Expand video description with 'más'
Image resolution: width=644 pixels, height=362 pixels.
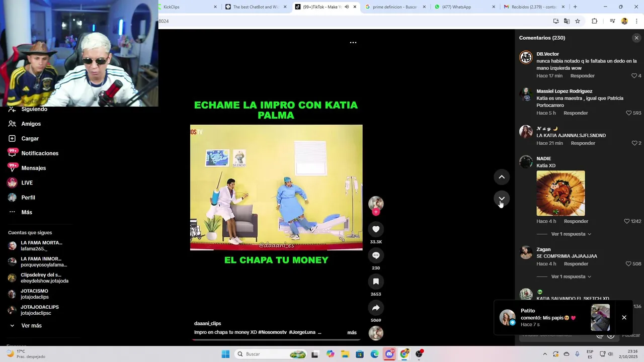click(352, 332)
